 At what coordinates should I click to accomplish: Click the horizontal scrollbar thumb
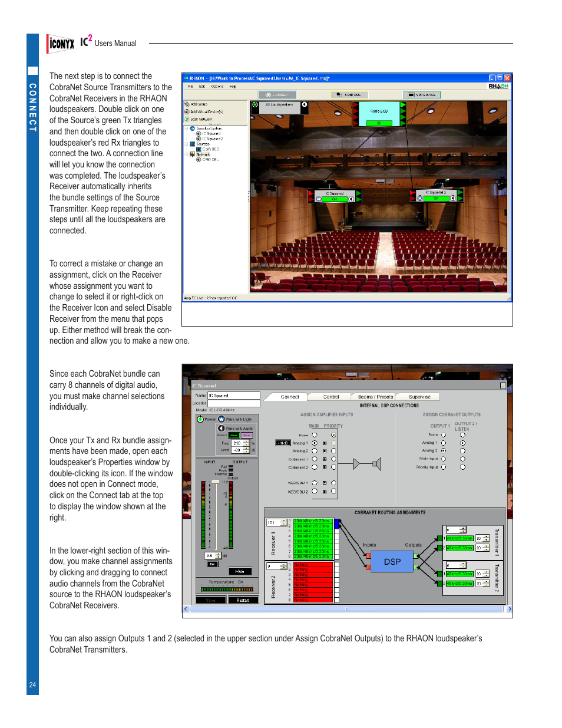pyautogui.click(x=346, y=609)
